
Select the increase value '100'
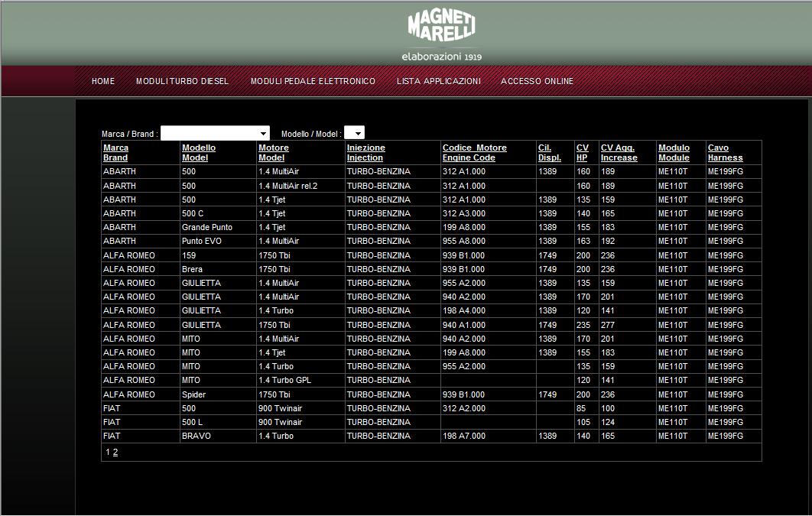608,408
